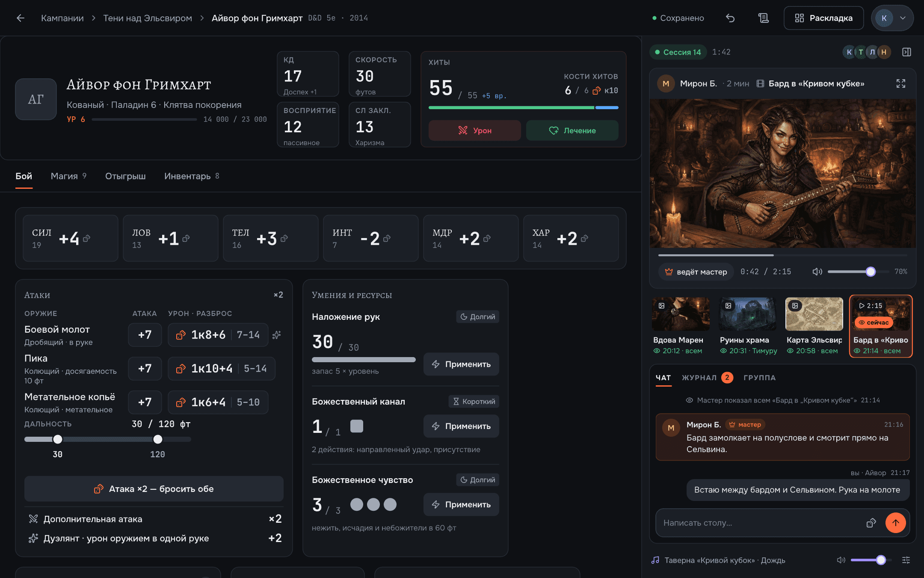Open ambient audio mixer settings icon
Viewport: 924px width, 578px height.
coord(906,560)
